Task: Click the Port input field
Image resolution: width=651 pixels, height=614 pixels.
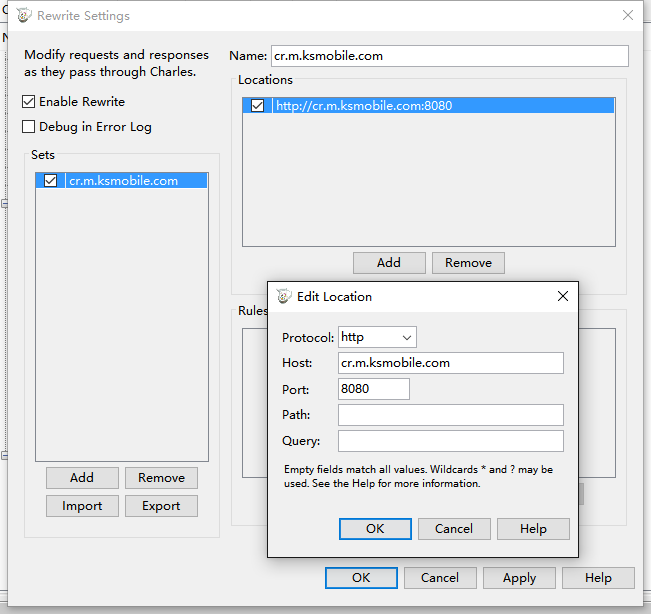Action: pos(373,389)
